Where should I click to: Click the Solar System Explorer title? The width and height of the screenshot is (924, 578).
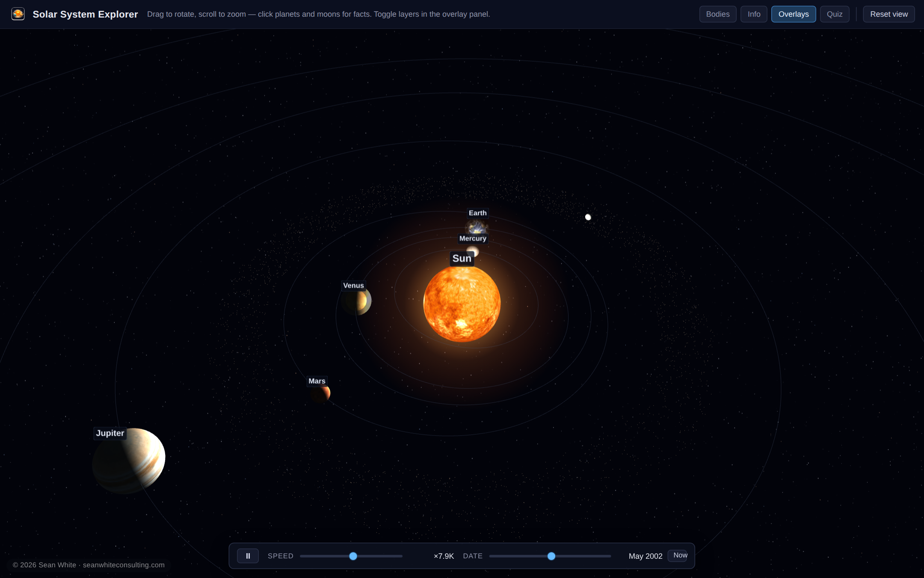point(85,14)
